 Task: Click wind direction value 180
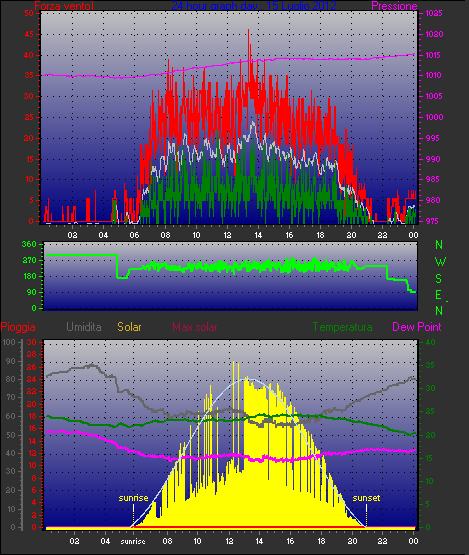click(29, 276)
